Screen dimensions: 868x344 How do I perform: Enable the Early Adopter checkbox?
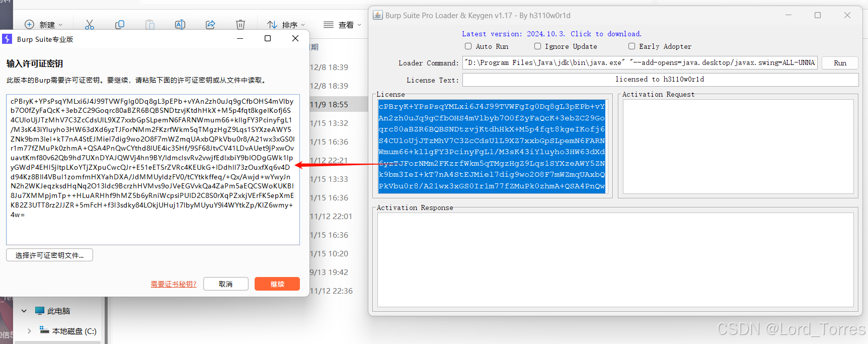coord(632,46)
